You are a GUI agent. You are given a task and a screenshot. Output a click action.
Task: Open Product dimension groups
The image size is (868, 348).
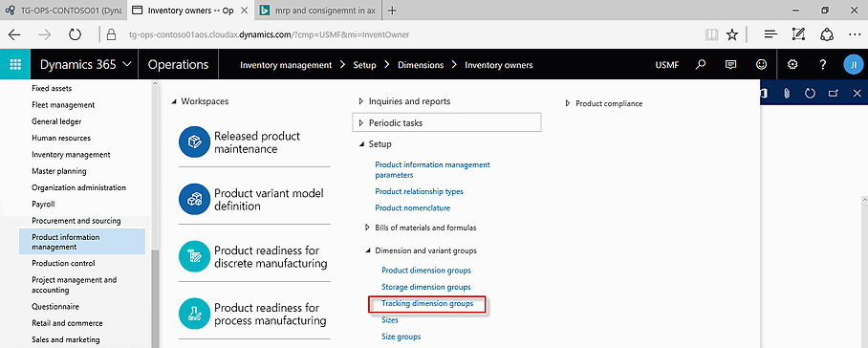[x=426, y=271]
